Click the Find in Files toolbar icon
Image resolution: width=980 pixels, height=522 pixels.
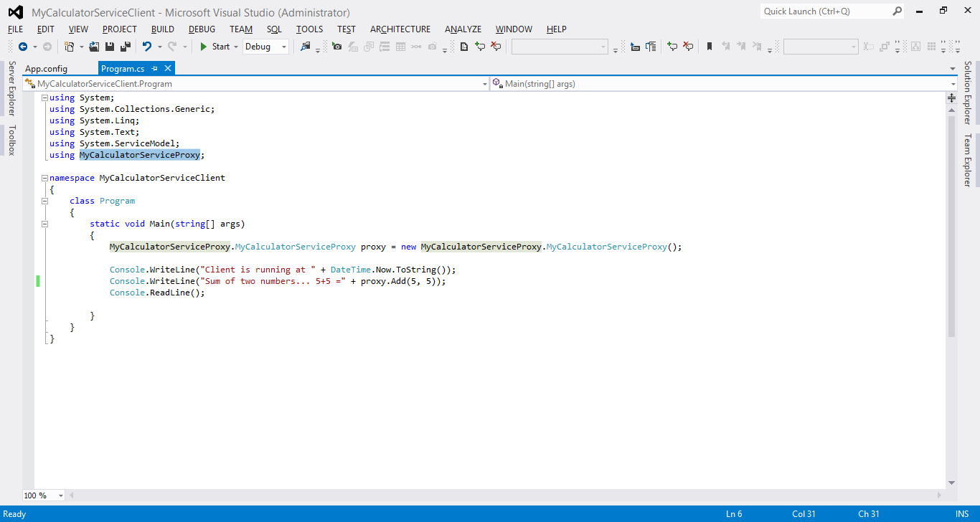click(306, 47)
